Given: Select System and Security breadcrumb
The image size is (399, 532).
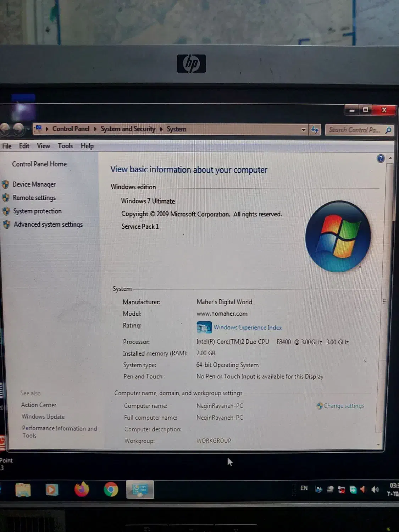Looking at the screenshot, I should [128, 129].
